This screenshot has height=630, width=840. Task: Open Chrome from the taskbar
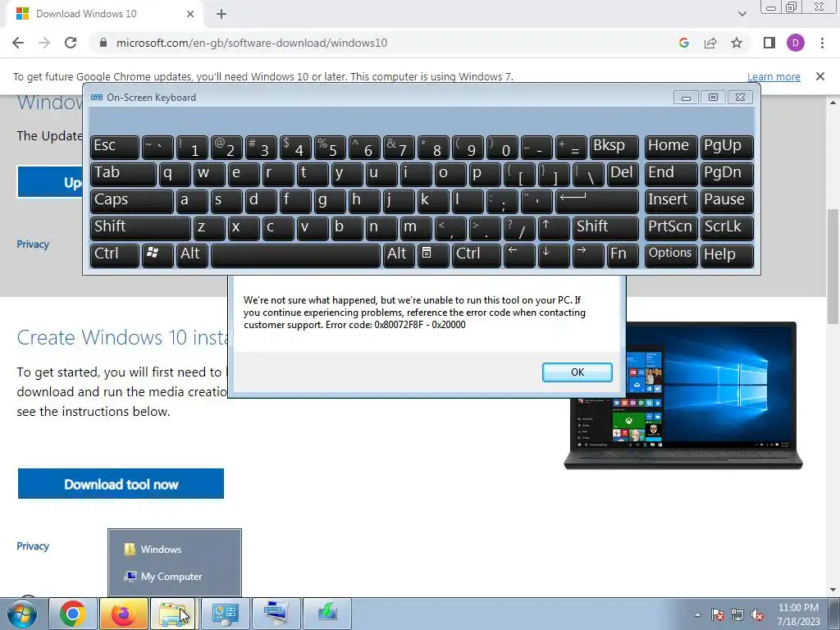[x=73, y=614]
